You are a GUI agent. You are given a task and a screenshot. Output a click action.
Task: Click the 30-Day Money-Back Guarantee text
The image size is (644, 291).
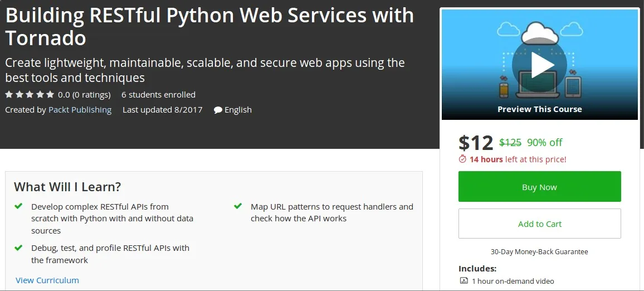coord(539,251)
